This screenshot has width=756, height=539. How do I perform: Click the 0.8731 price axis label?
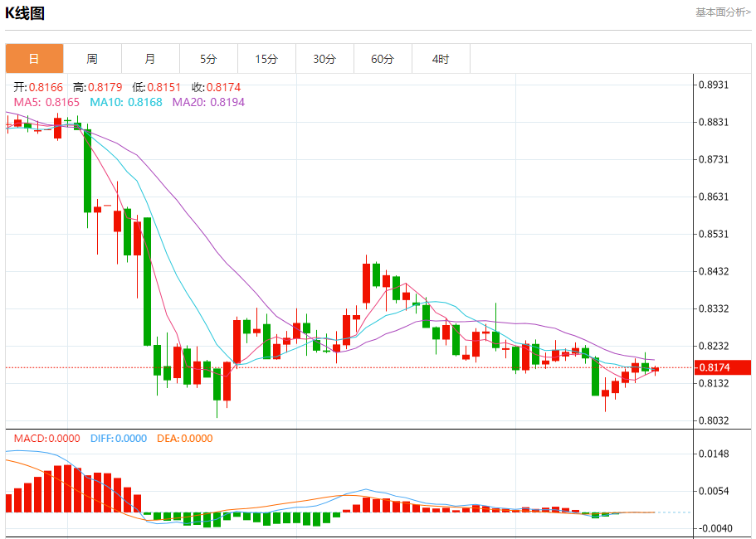[714, 159]
